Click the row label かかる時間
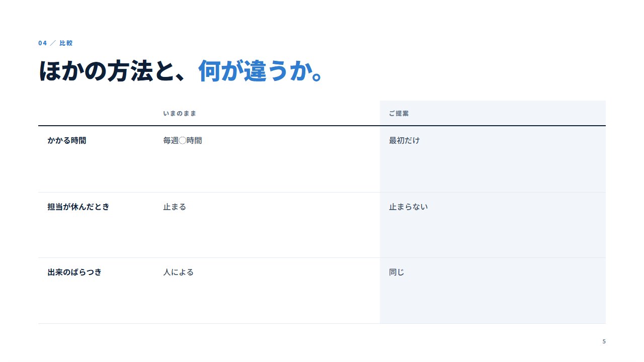The width and height of the screenshot is (644, 362). point(67,141)
